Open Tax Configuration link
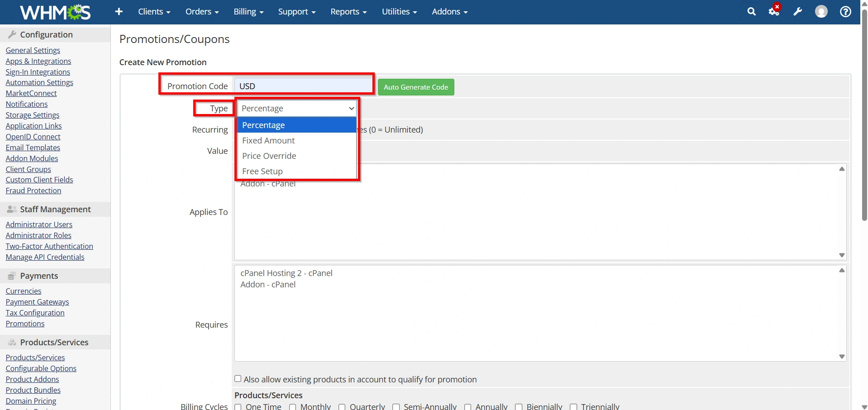The image size is (868, 410). click(35, 313)
